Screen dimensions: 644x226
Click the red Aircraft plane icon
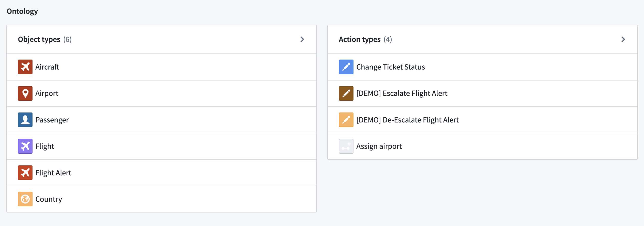25,67
